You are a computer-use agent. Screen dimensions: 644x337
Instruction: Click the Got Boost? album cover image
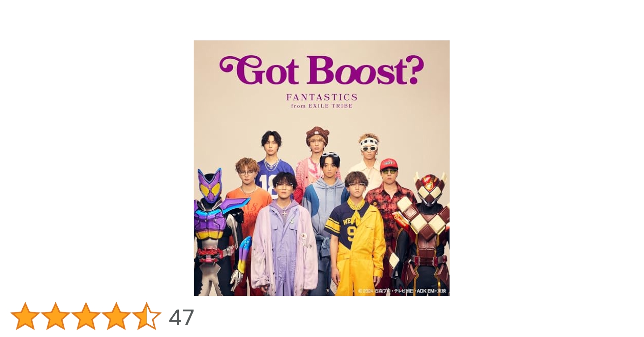[322, 168]
